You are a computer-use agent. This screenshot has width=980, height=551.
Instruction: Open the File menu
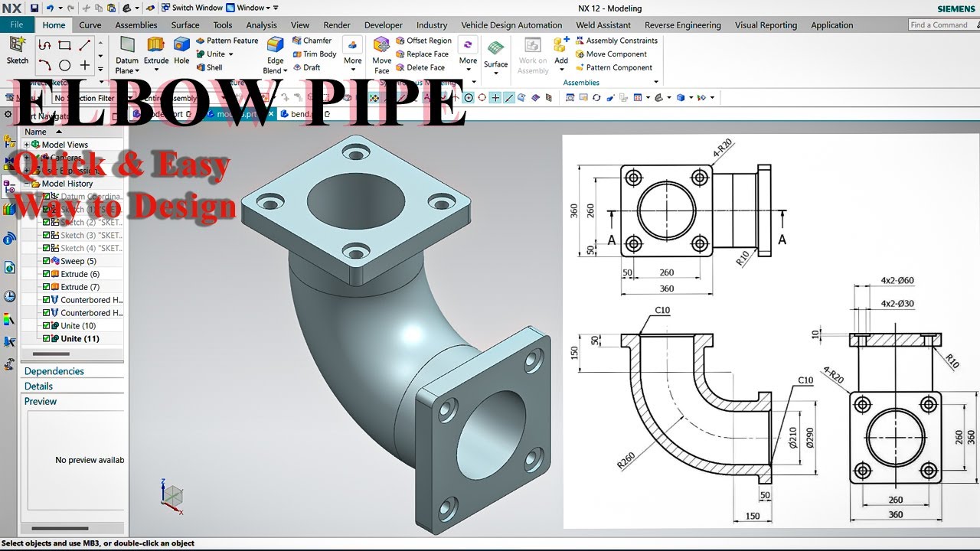[17, 24]
